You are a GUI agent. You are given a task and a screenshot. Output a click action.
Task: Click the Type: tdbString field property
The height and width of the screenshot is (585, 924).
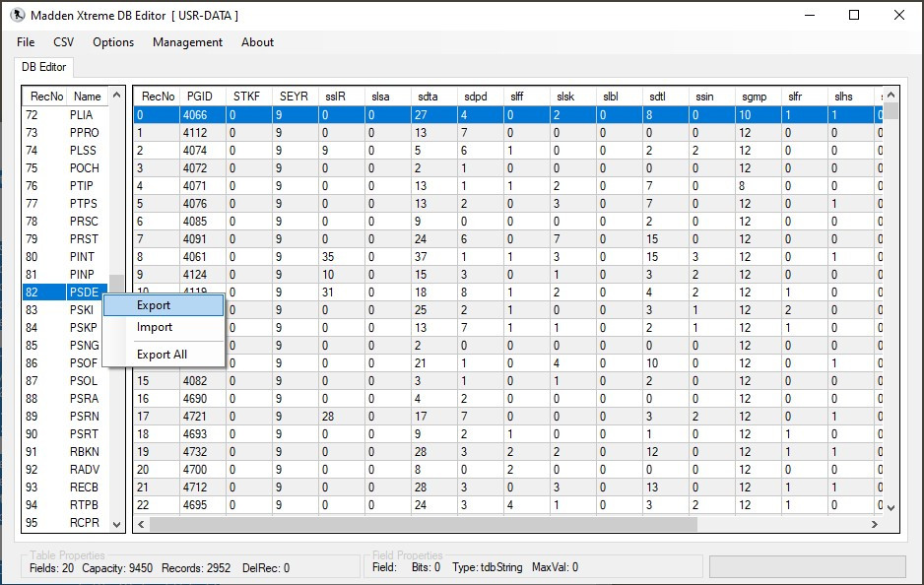[x=488, y=567]
